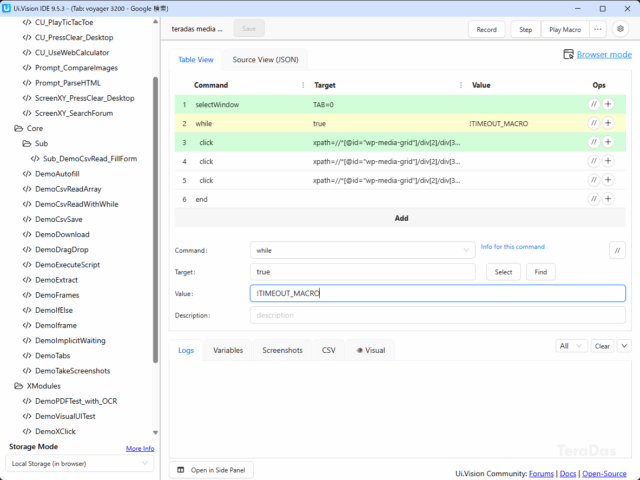Add a command after the while row
Viewport: 640px width, 480px height.
click(608, 123)
